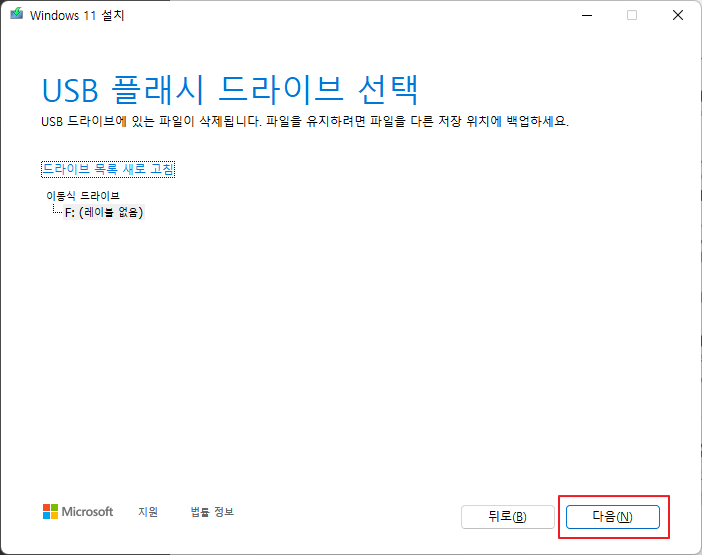This screenshot has height=555, width=702.
Task: Click the Microsoft logo
Action: tap(78, 512)
